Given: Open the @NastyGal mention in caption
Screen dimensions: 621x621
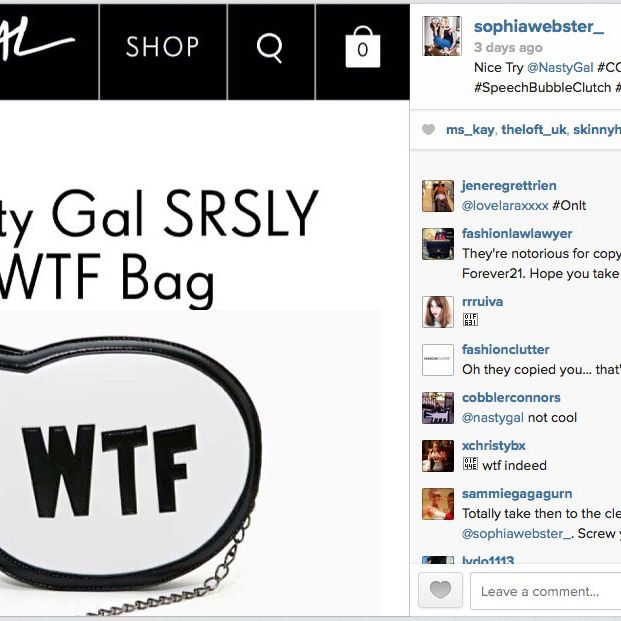Looking at the screenshot, I should click(560, 68).
